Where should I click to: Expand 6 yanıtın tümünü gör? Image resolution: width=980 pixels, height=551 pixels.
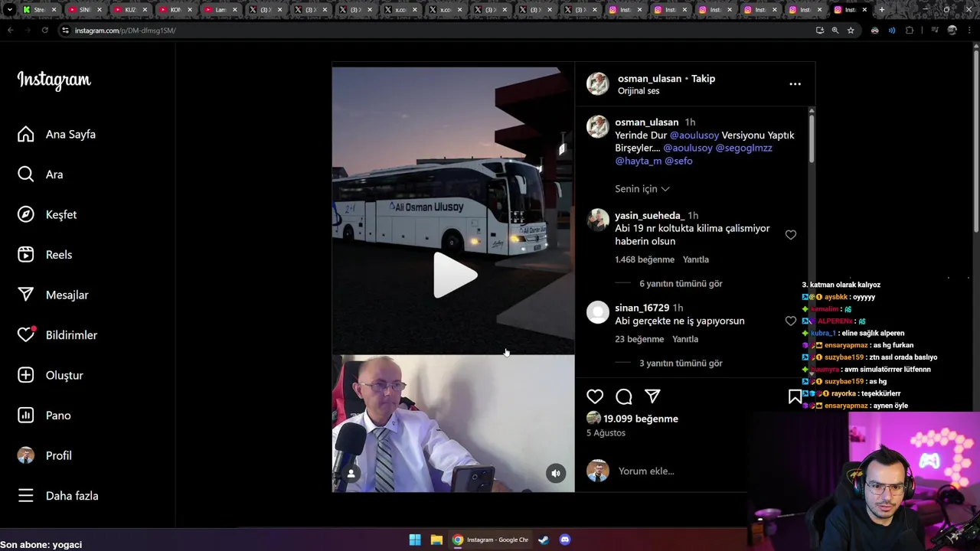681,284
